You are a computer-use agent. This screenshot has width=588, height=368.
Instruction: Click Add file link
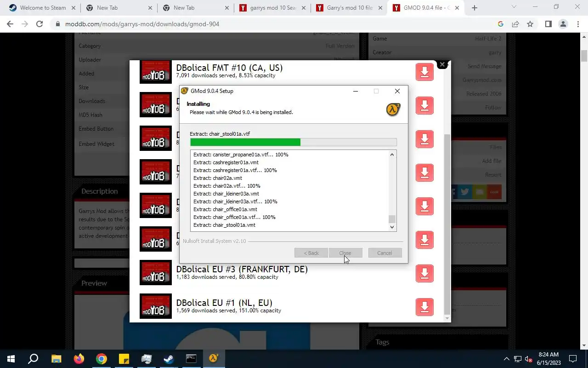coord(492,161)
